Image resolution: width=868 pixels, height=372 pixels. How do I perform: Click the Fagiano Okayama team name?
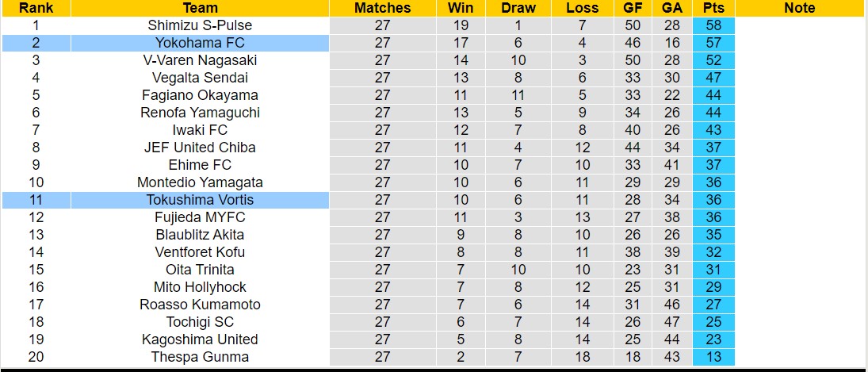200,95
